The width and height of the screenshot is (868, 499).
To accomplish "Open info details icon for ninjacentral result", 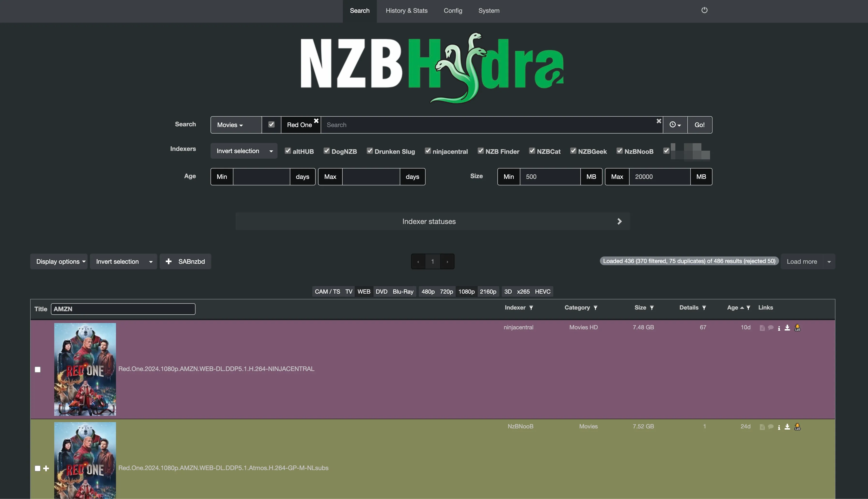I will (779, 328).
